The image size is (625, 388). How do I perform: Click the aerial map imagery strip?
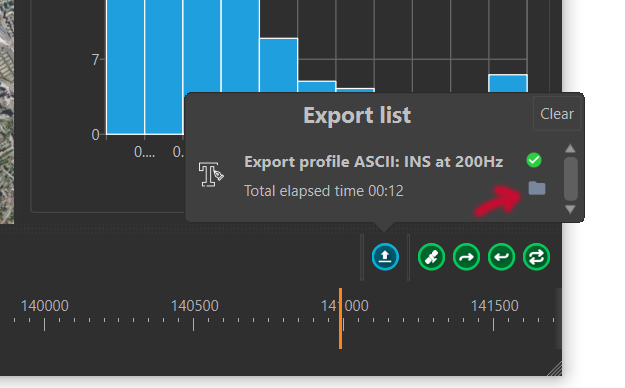click(7, 112)
